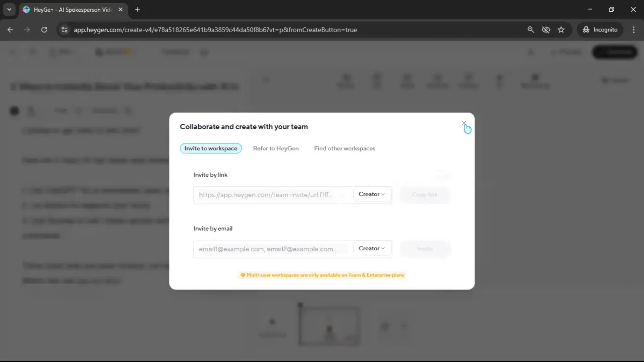
Task: Open browser zoom magnifier icon
Action: (x=531, y=30)
